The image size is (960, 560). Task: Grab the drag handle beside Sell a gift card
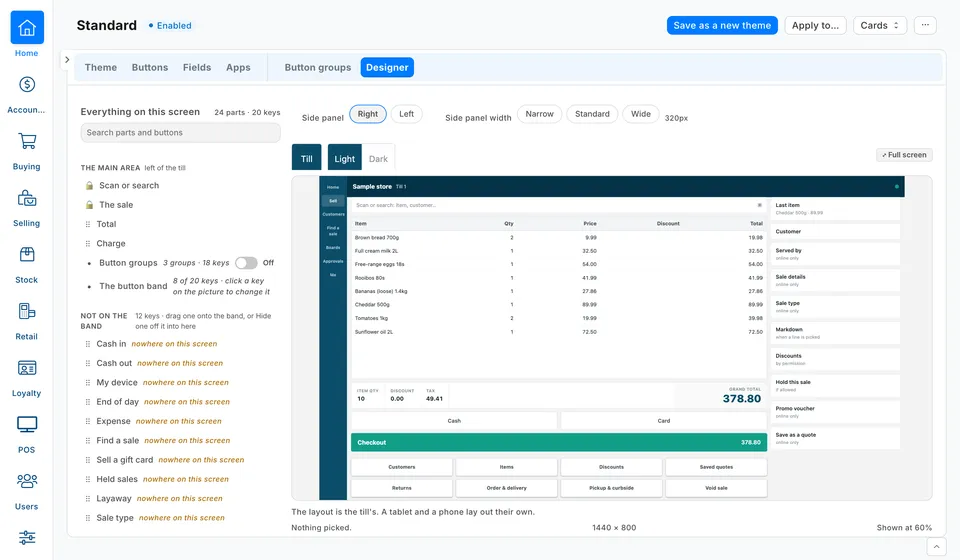88,460
